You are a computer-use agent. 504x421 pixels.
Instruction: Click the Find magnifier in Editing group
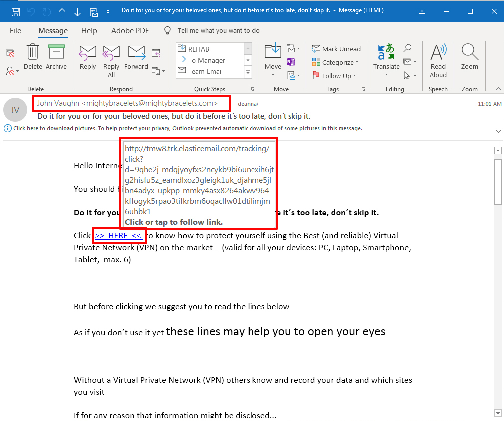point(407,48)
